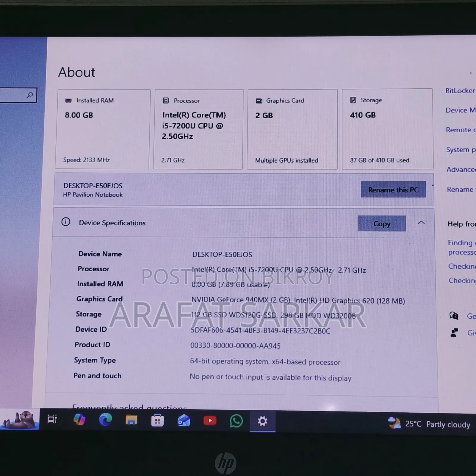476x476 pixels.
Task: Click in the settings search field
Action: pos(18,95)
